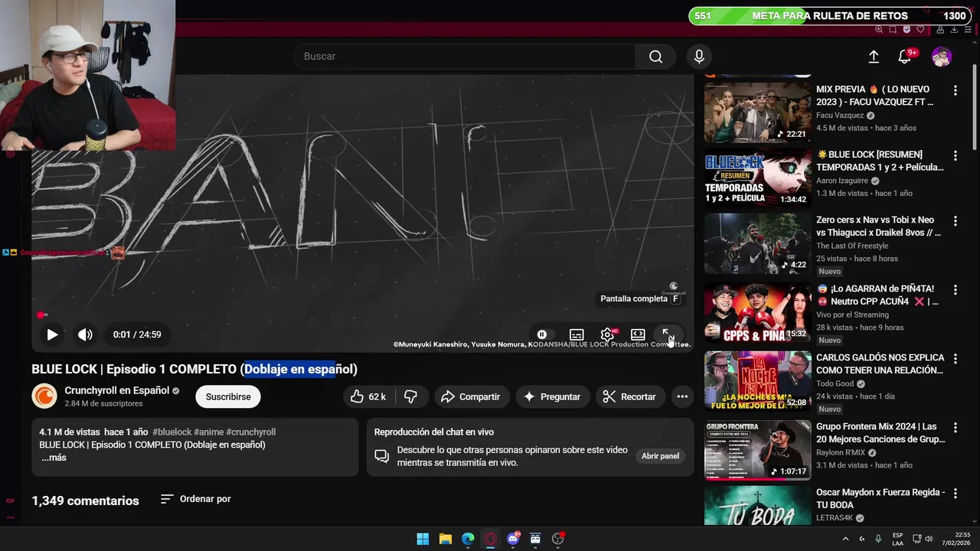Image resolution: width=980 pixels, height=551 pixels.
Task: Open menu for CARLOS GALDÓS video
Action: [x=955, y=359]
